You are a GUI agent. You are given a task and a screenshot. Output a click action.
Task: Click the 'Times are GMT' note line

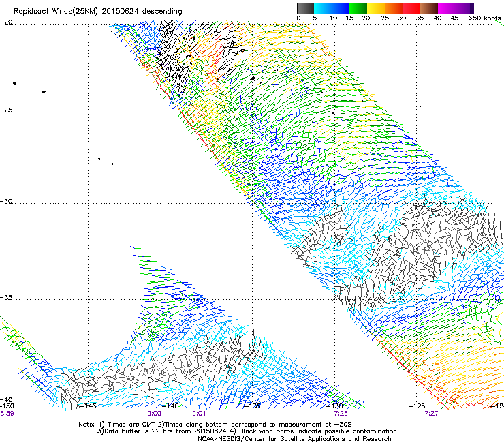click(215, 425)
